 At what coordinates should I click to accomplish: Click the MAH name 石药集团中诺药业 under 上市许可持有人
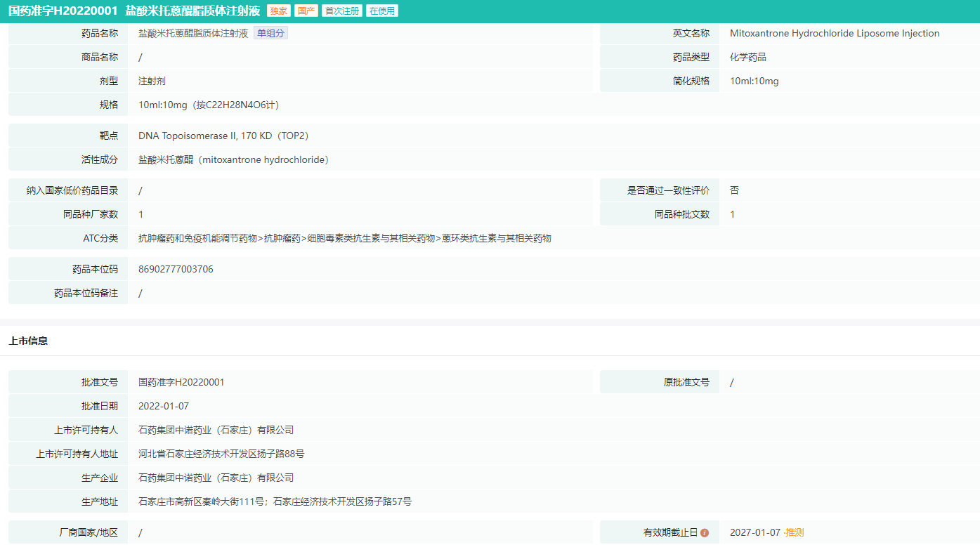216,430
